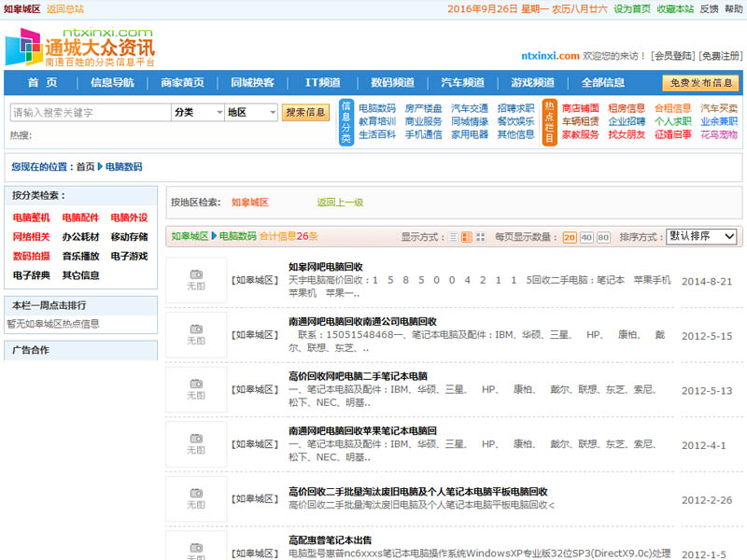747x560 pixels.
Task: Expand the 地区 region dropdown in search
Action: point(250,112)
